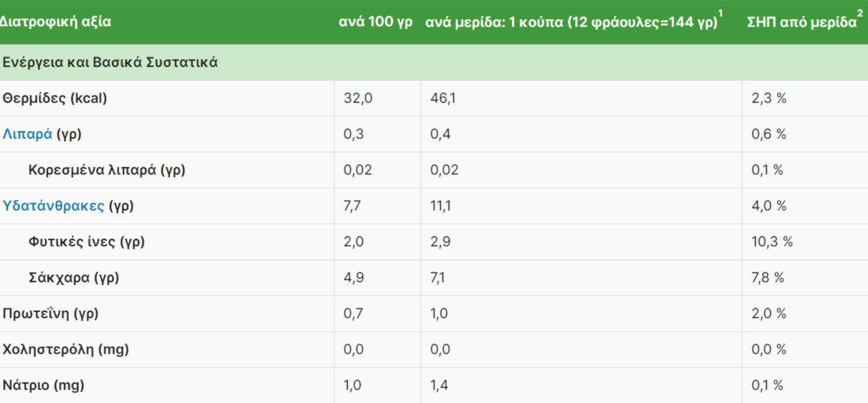
Task: Click the Θερμίδες (kcal) row label
Action: click(x=55, y=98)
